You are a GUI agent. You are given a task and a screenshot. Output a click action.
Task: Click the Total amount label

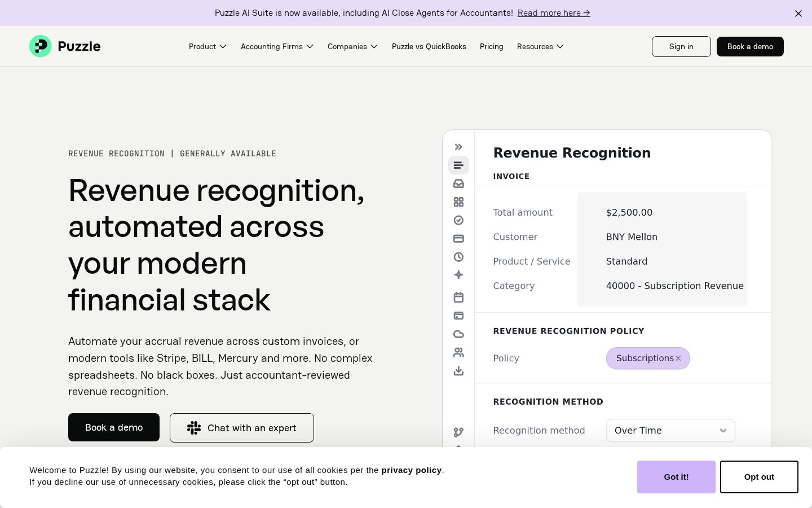point(523,212)
